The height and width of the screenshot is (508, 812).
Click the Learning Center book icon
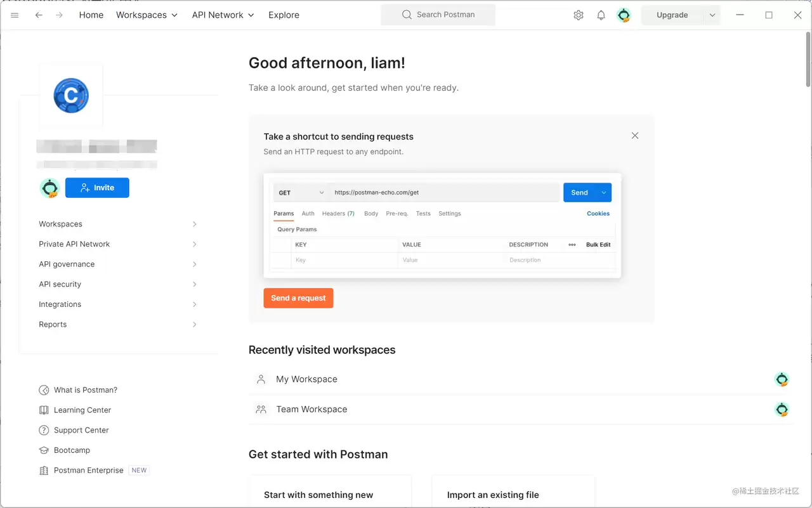(44, 410)
